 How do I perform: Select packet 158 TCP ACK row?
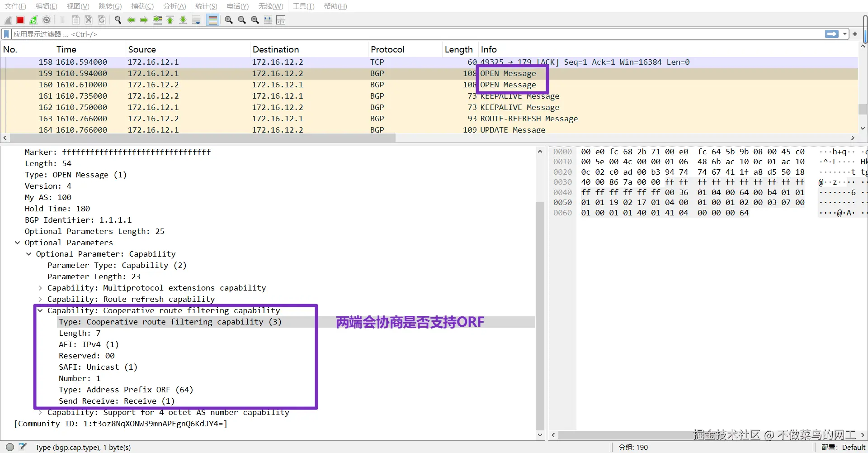429,62
